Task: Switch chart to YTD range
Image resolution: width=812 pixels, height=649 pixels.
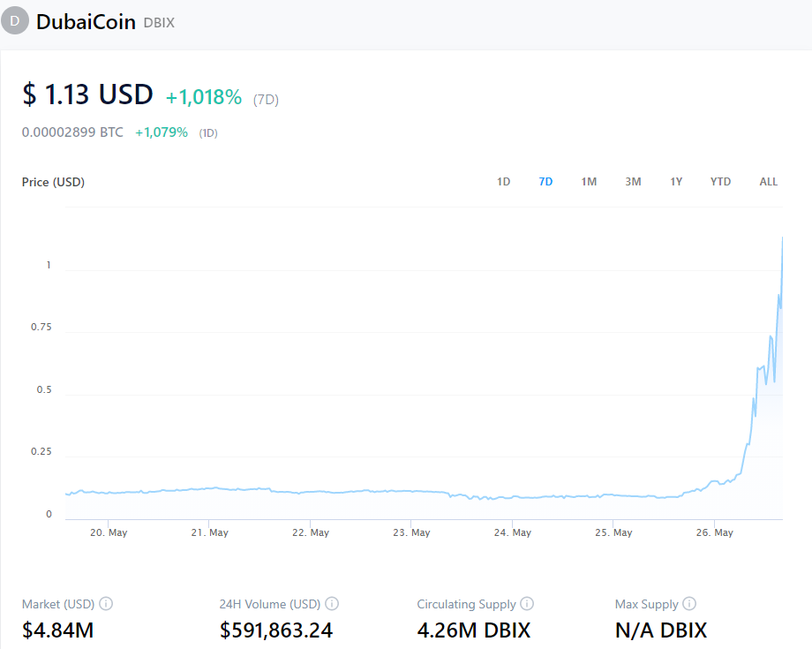Action: coord(720,182)
